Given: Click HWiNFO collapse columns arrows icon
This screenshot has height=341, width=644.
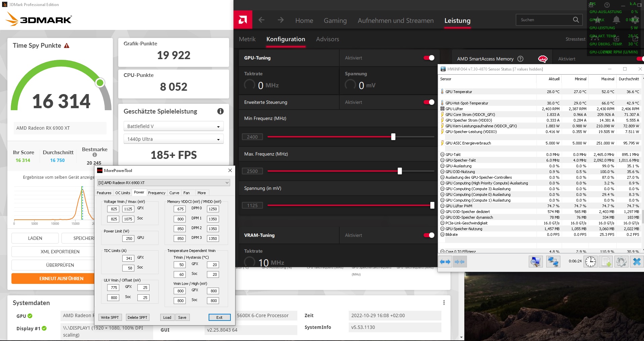Looking at the screenshot, I should [x=459, y=262].
